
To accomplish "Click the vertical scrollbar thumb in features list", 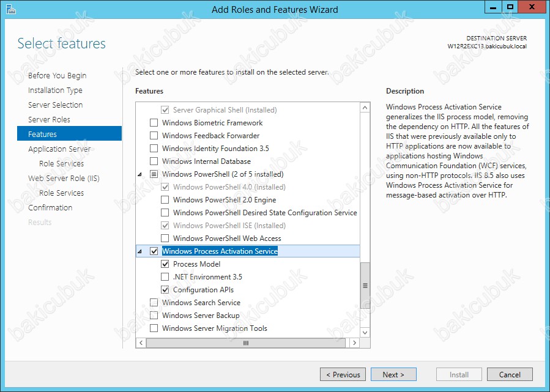I will [x=365, y=286].
